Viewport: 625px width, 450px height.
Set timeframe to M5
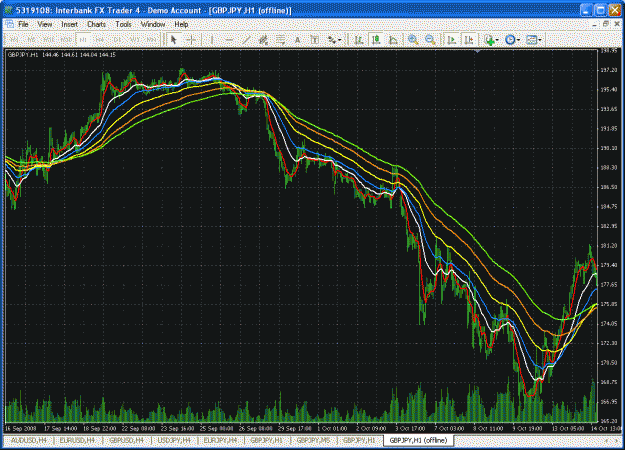[31, 40]
